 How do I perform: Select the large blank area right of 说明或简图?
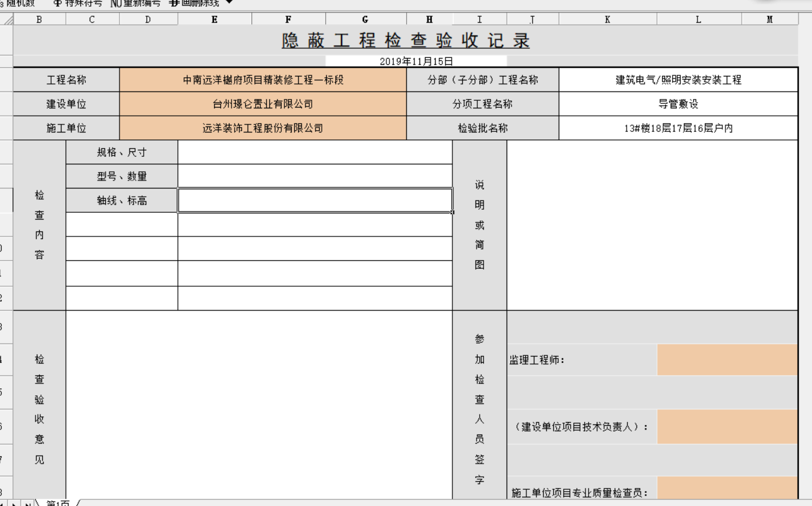[x=652, y=225]
